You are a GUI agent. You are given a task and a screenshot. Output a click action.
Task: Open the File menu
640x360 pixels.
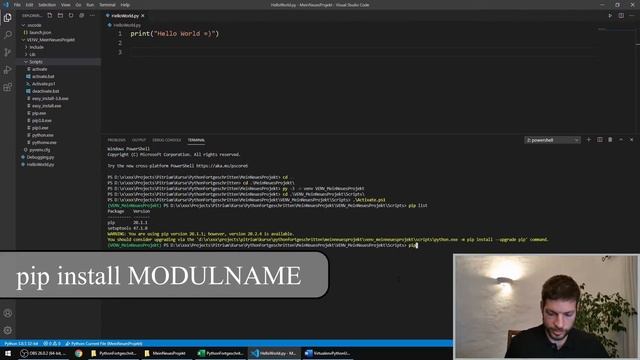coord(17,5)
